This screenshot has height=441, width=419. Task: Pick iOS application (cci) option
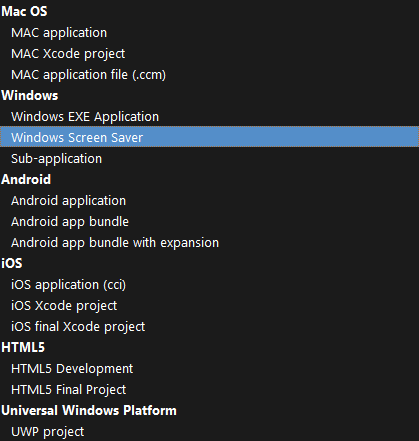click(x=209, y=285)
